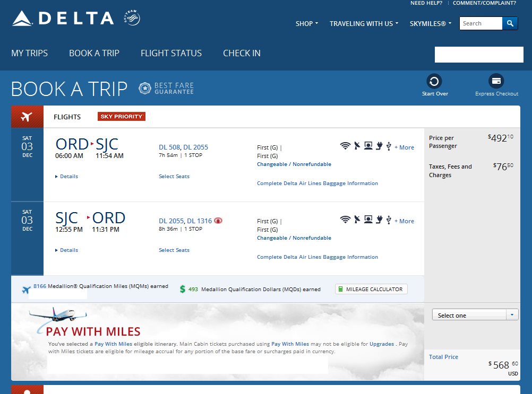Click the red-eye icon beside DL 1316
The image size is (532, 394).
218,221
